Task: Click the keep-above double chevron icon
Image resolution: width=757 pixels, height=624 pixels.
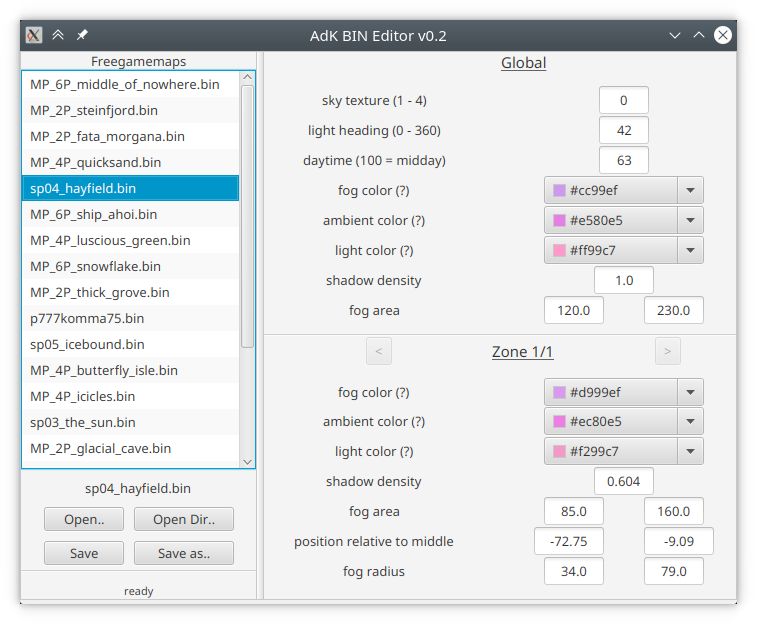Action: [x=58, y=35]
